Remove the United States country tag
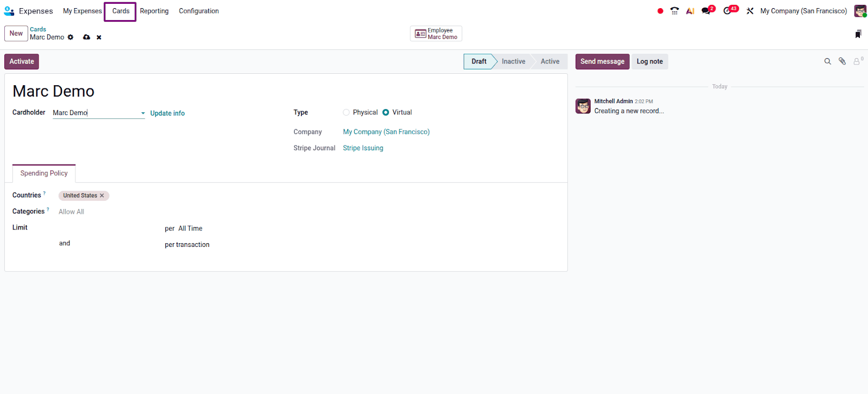Image resolution: width=868 pixels, height=394 pixels. (x=102, y=196)
